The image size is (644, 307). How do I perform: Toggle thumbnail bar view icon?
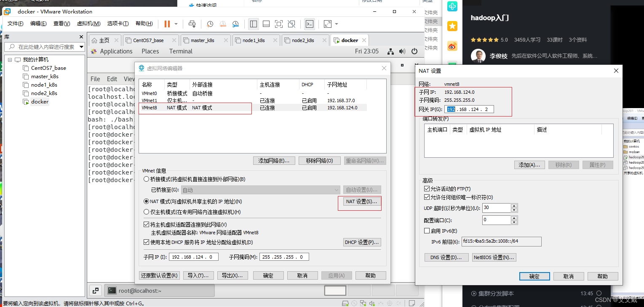(266, 24)
